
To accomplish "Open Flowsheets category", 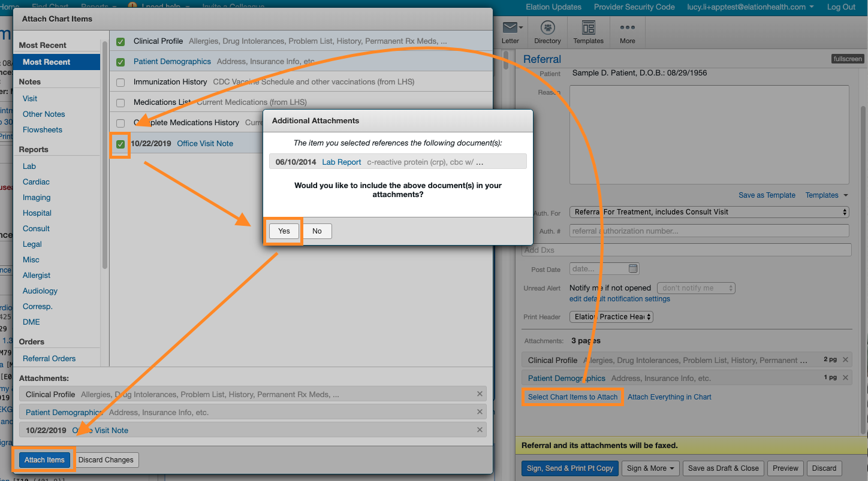I will [43, 129].
